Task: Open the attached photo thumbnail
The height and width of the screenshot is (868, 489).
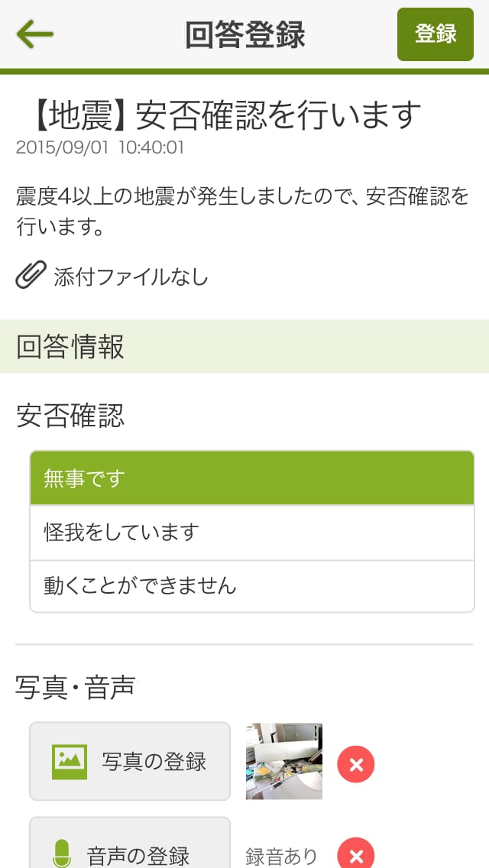Action: [x=283, y=761]
